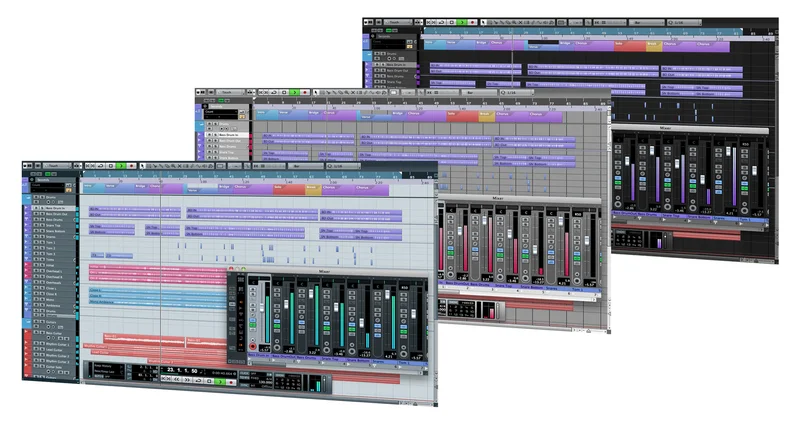
Task: Click Tom 1 mixer fader, front window
Action: pyautogui.click(x=414, y=314)
